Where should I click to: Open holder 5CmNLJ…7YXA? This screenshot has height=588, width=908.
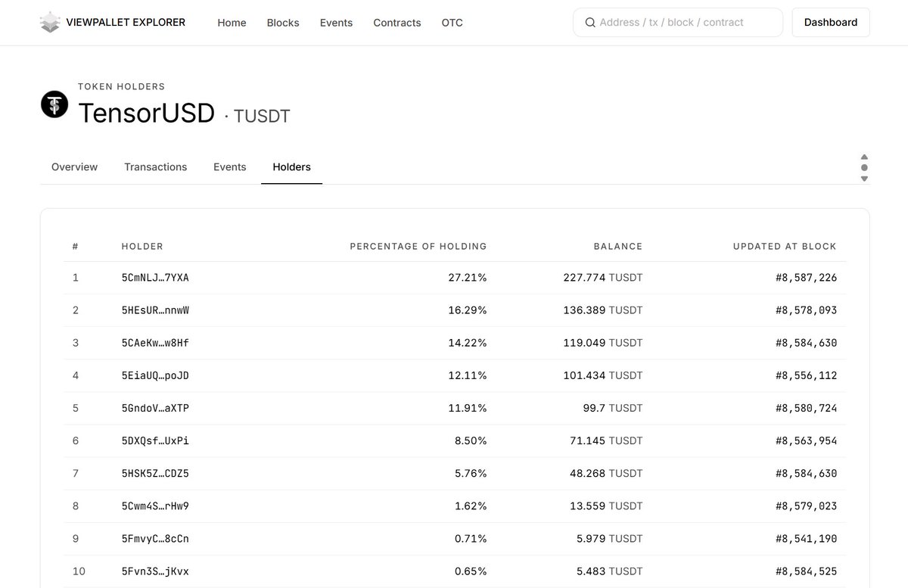(x=155, y=278)
